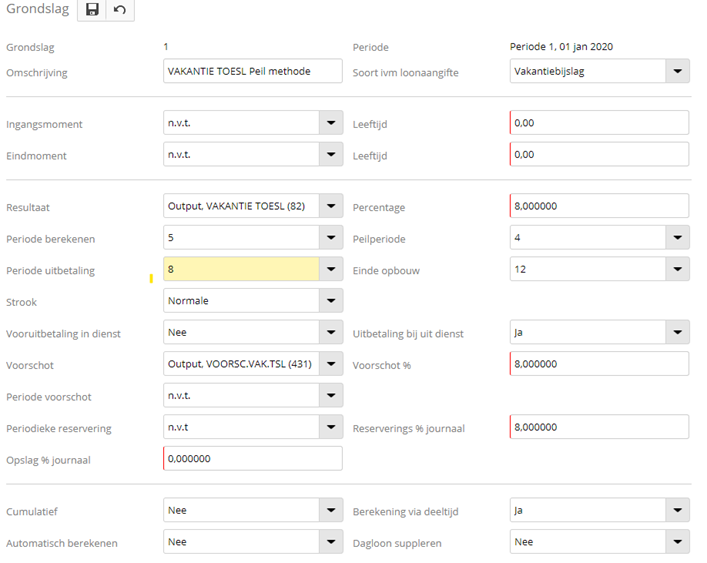Open the Resultaat dropdown list

click(x=331, y=206)
